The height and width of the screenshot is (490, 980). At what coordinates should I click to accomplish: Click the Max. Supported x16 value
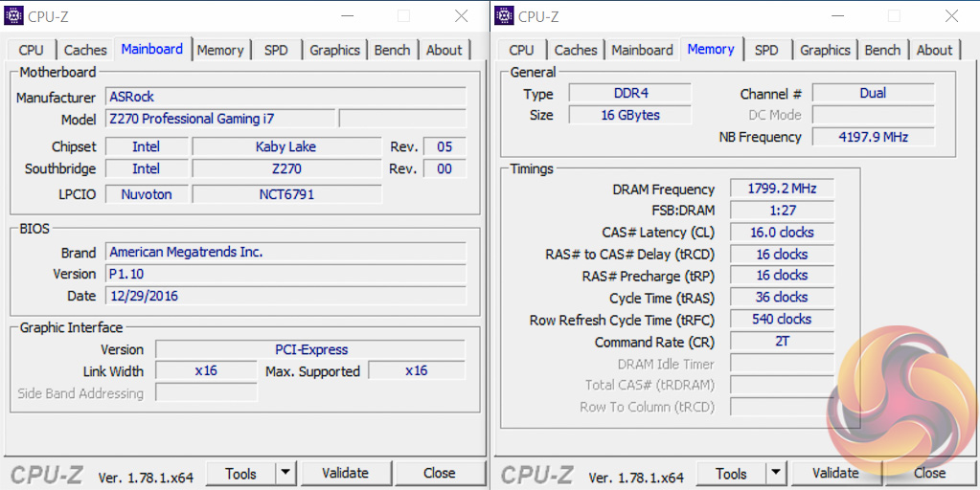point(417,370)
